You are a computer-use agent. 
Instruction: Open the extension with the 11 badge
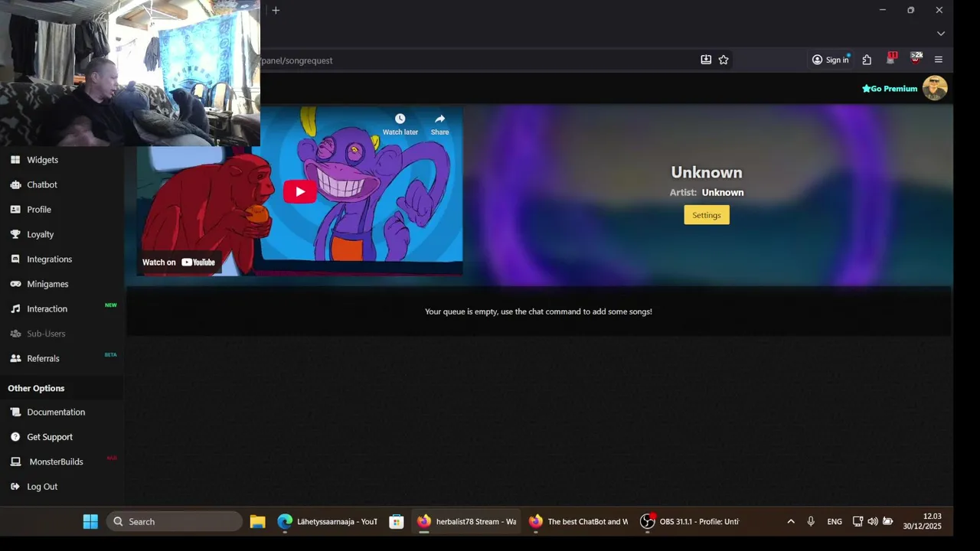891,59
